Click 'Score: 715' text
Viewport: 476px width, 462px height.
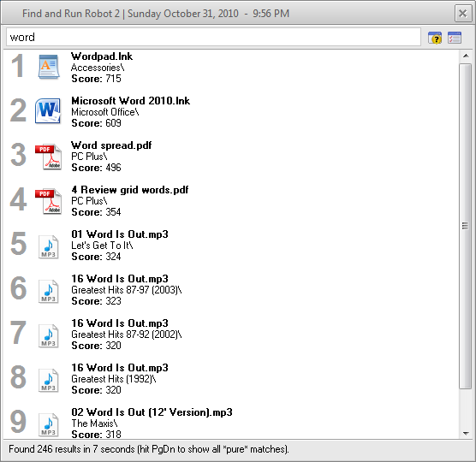pyautogui.click(x=96, y=79)
